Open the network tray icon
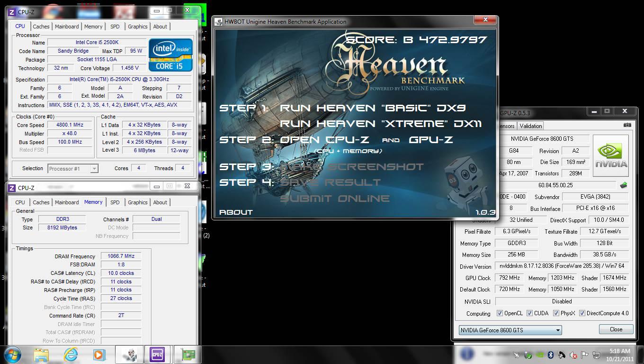Screen dimensions: 644x364 596,355
